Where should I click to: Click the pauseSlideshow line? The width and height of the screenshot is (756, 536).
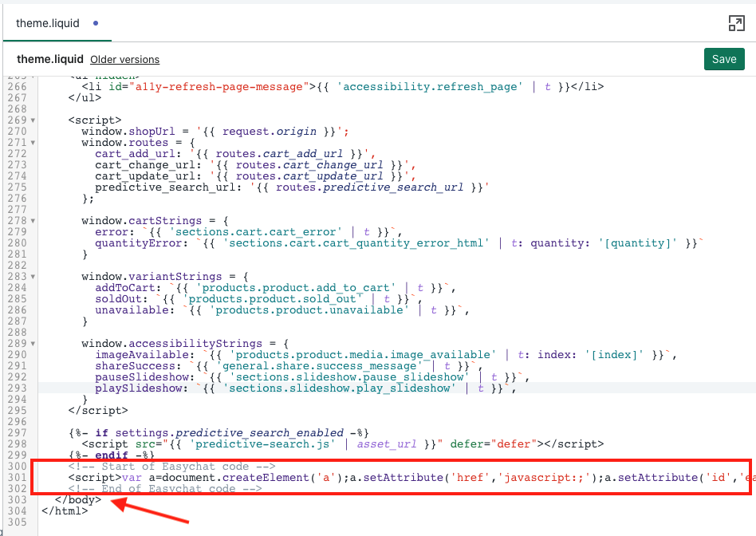[313, 377]
